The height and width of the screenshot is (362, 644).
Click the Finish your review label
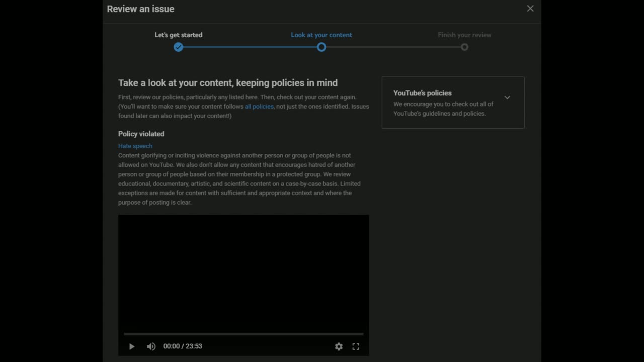coord(464,35)
